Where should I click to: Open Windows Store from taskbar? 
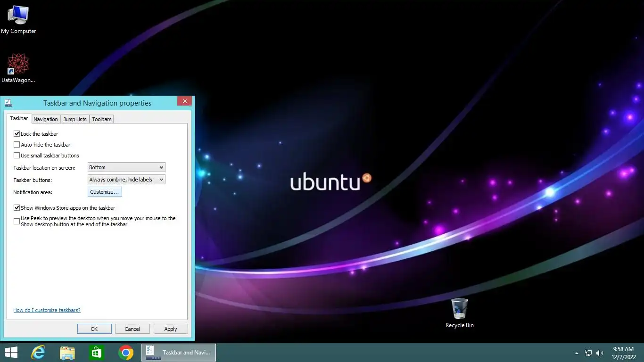pos(97,353)
